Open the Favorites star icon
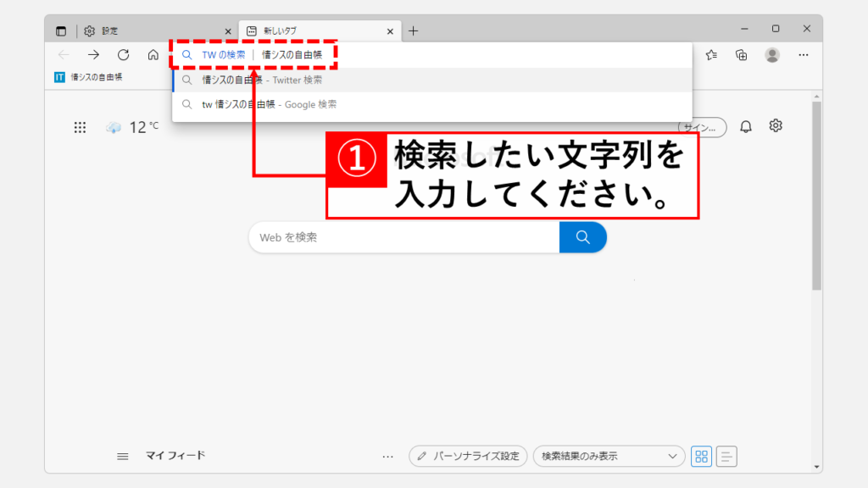Viewport: 868px width, 488px height. [x=711, y=55]
